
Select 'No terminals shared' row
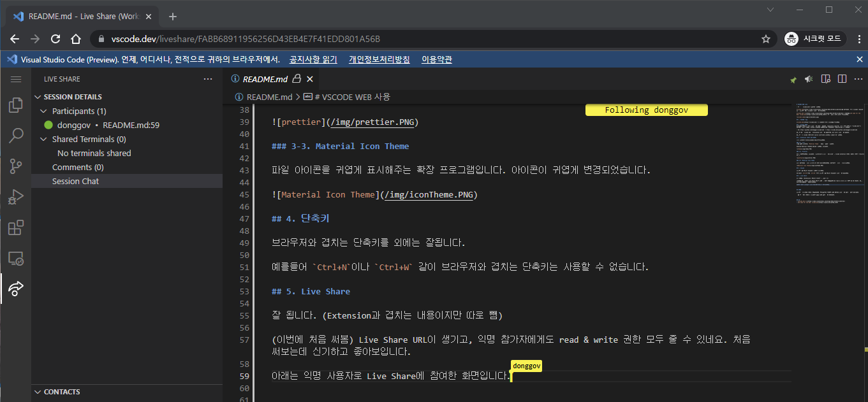click(127, 153)
